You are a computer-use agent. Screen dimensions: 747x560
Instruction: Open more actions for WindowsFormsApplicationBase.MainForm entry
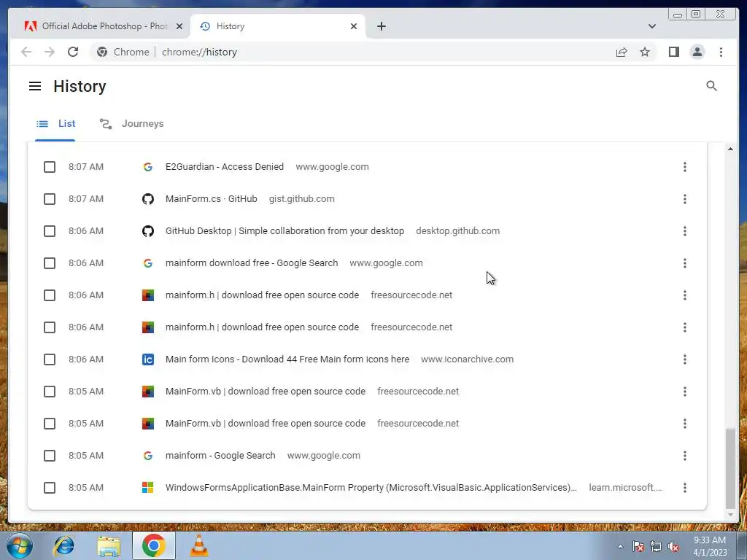[684, 488]
